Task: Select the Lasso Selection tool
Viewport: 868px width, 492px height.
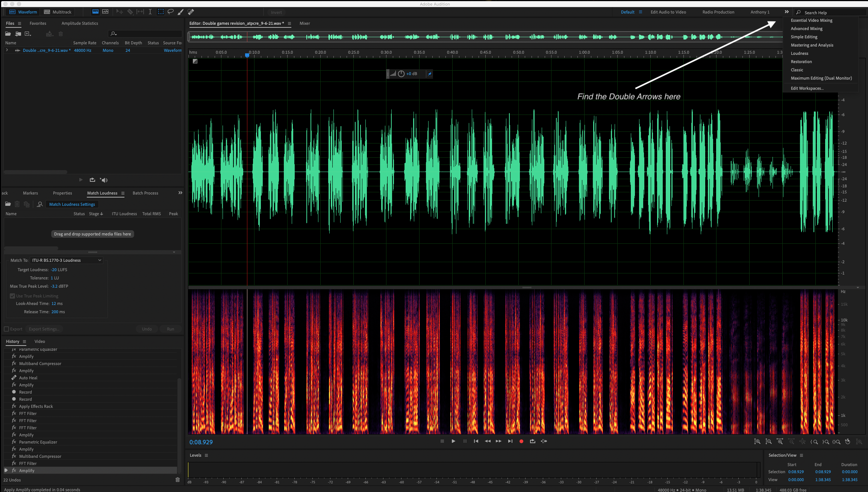Action: click(170, 12)
